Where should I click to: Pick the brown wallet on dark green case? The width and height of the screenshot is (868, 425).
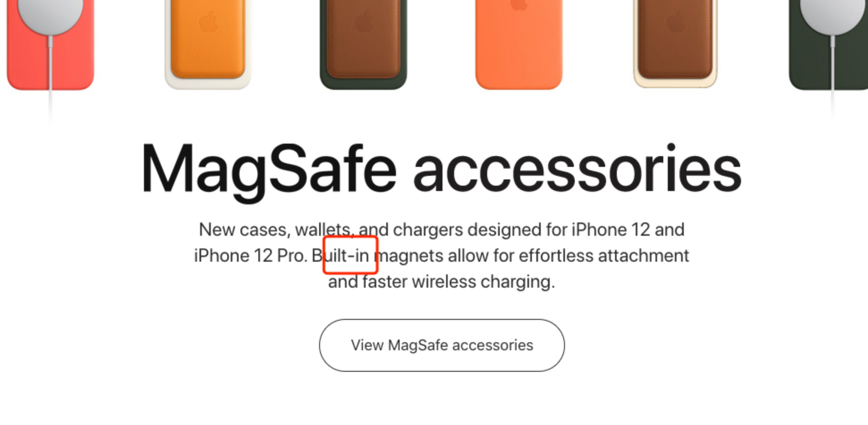click(363, 45)
